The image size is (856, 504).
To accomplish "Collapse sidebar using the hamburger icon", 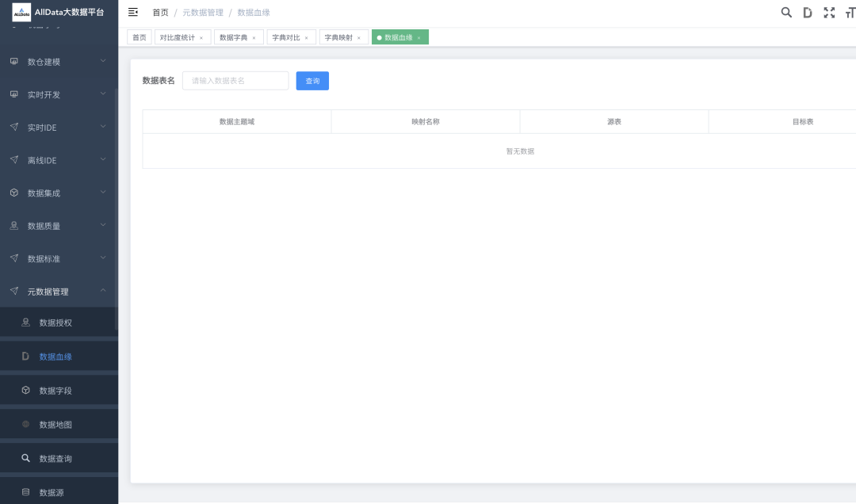I will (x=133, y=12).
